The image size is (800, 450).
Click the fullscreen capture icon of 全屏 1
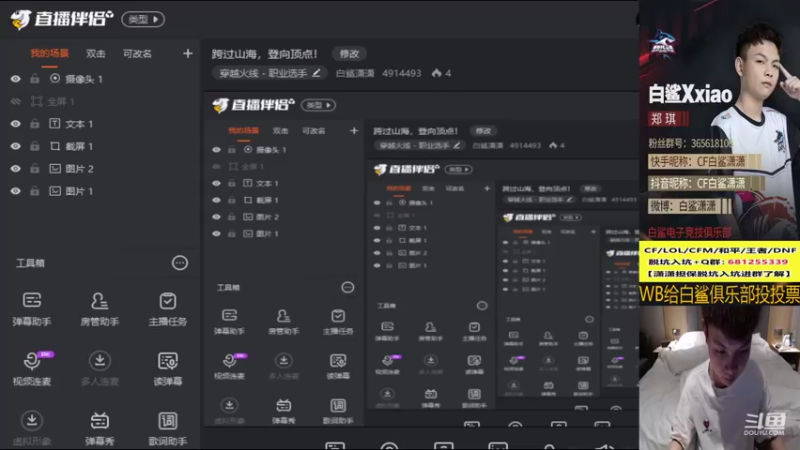[37, 102]
